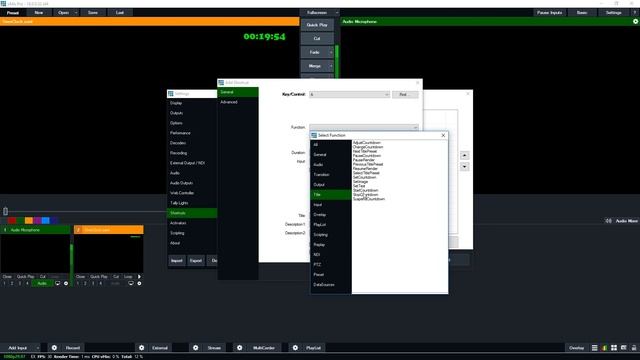This screenshot has width=640, height=360.
Task: Open the Function dropdown in Add Shortcut
Action: coord(364,127)
